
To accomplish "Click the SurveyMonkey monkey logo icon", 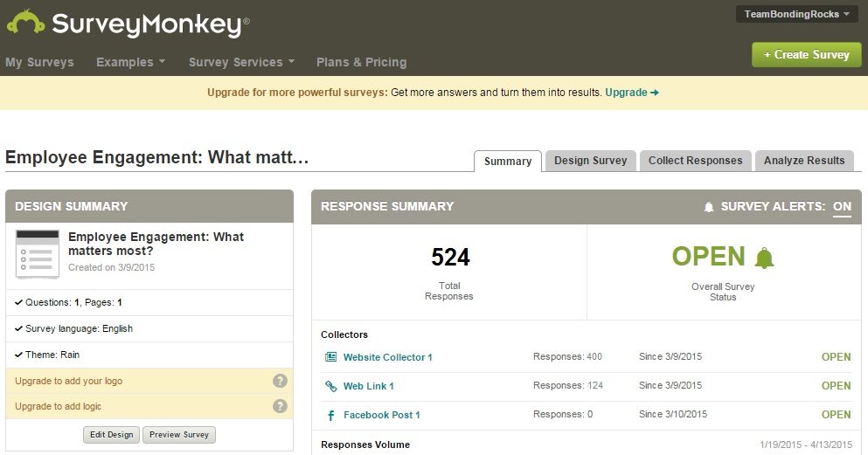I will pos(25,22).
